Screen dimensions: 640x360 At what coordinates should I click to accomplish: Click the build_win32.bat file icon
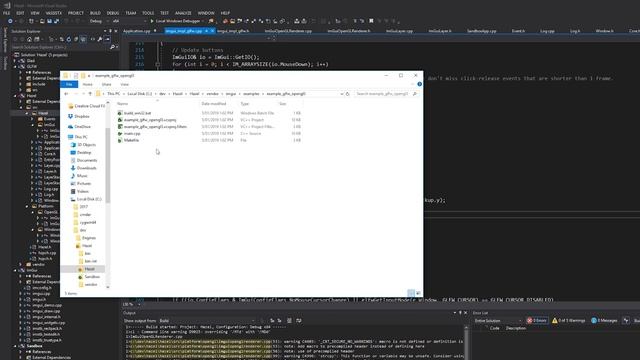[120, 113]
